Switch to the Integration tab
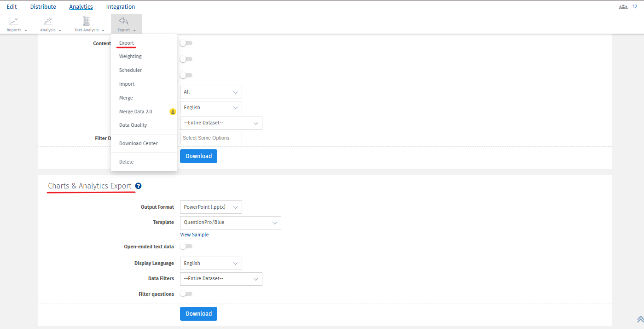The width and height of the screenshot is (644, 329). click(x=120, y=6)
